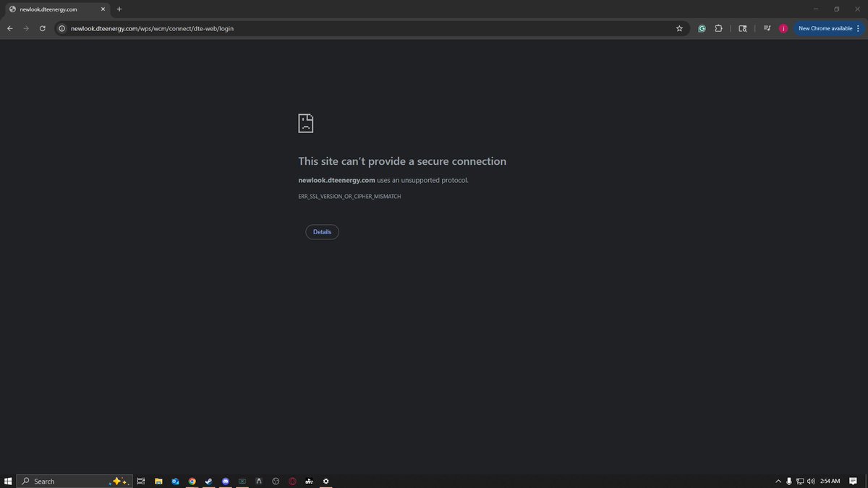This screenshot has width=868, height=488.
Task: Open a new tab with the plus button
Action: pos(119,9)
